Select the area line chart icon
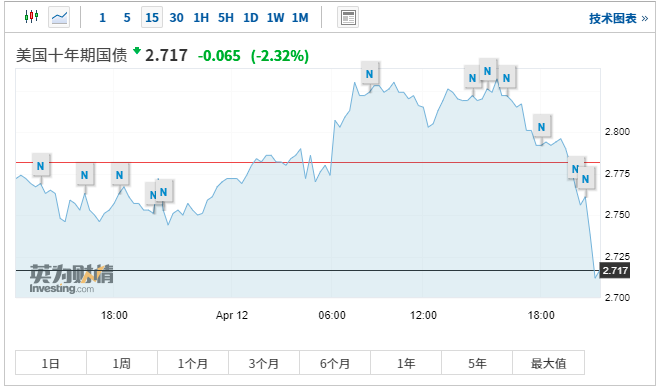Viewport: 662px width, 389px height. tap(59, 17)
